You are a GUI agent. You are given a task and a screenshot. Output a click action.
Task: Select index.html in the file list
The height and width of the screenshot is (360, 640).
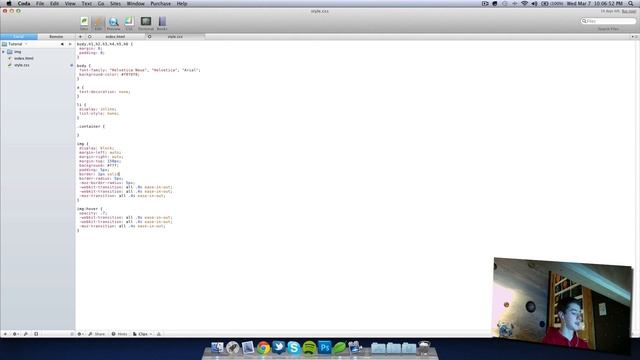[23, 58]
